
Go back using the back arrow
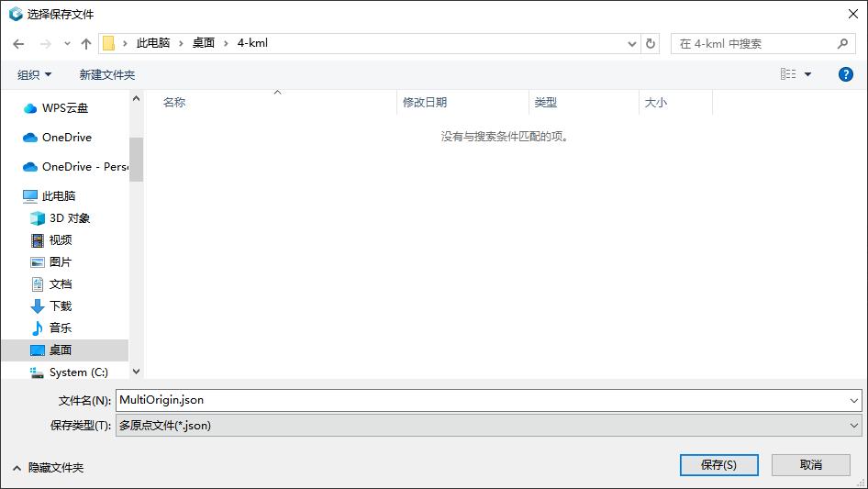click(x=18, y=44)
